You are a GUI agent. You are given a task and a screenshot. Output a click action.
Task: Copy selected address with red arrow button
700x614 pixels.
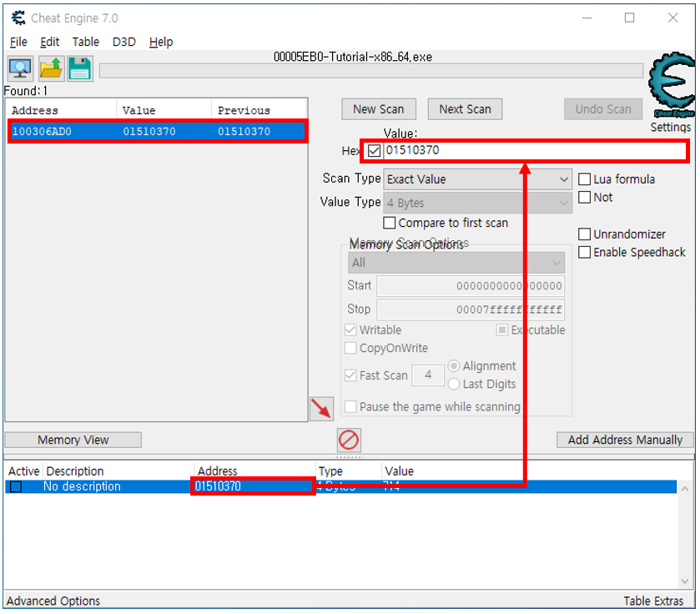point(321,408)
